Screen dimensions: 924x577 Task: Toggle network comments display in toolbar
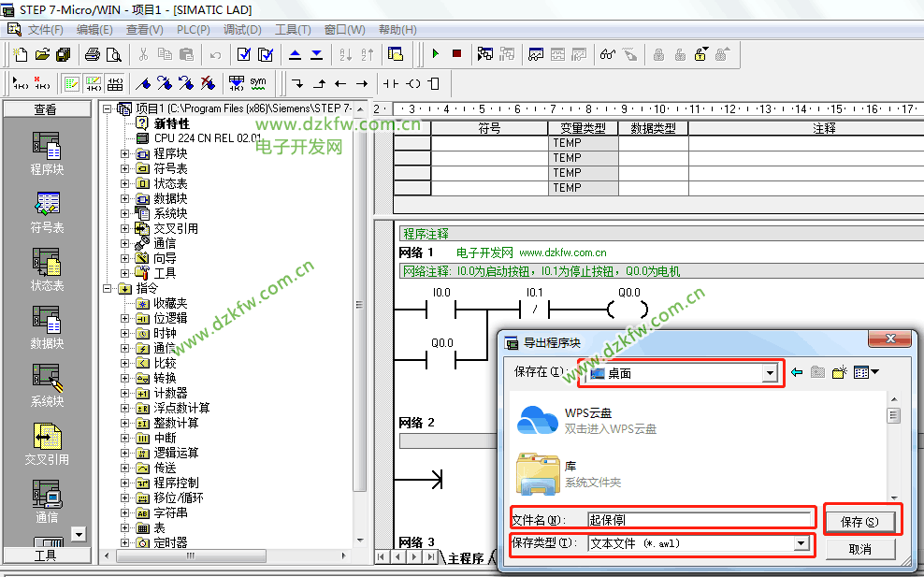(94, 83)
